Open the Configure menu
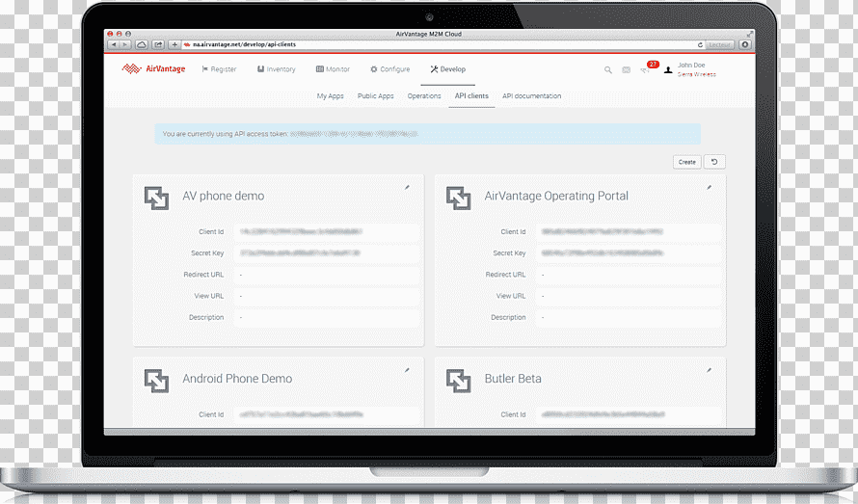 (389, 69)
